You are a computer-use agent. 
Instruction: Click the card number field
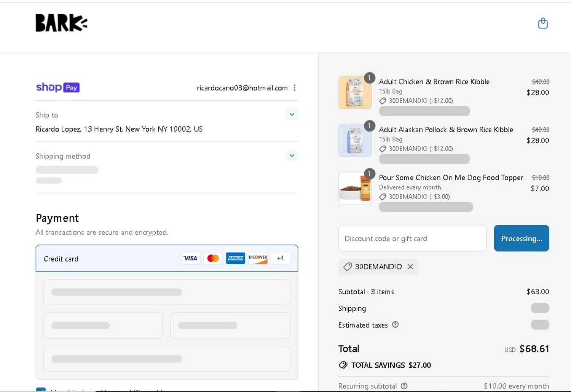point(167,292)
